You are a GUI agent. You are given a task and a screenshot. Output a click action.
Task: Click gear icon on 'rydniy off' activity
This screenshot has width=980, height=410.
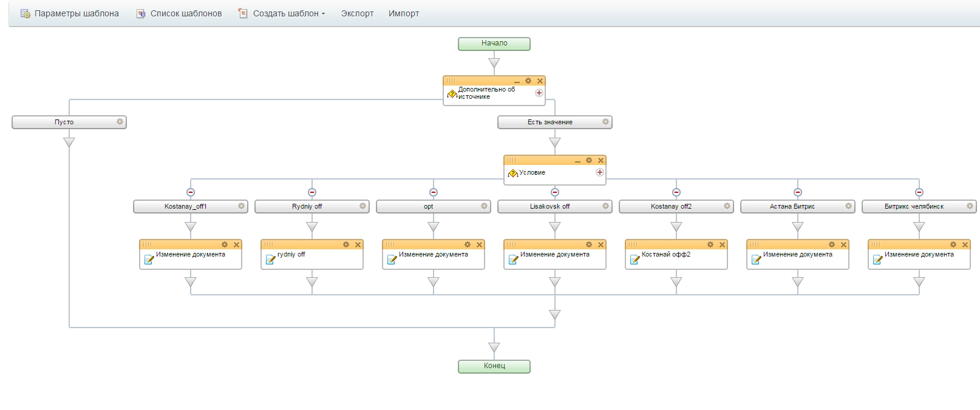346,244
